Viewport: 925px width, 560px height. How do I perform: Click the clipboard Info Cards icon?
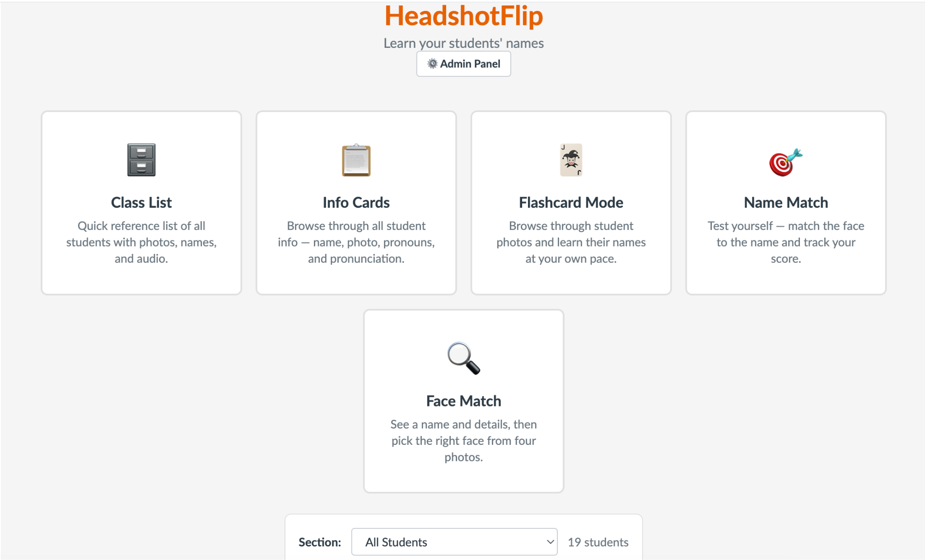coord(356,160)
